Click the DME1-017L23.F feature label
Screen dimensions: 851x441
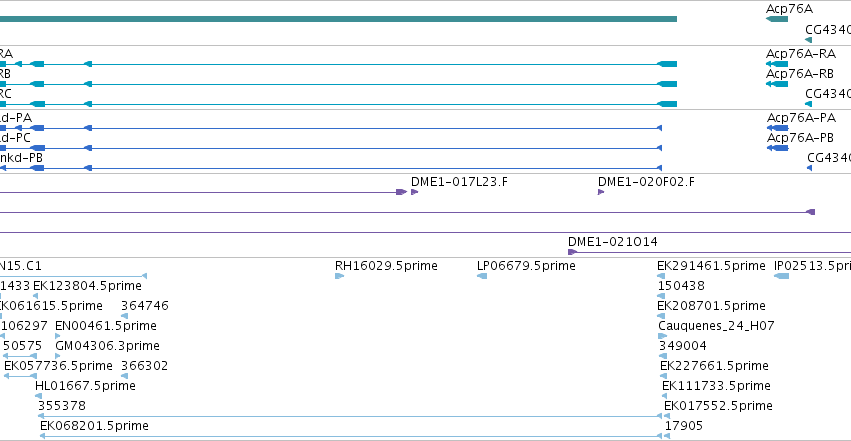(x=459, y=182)
